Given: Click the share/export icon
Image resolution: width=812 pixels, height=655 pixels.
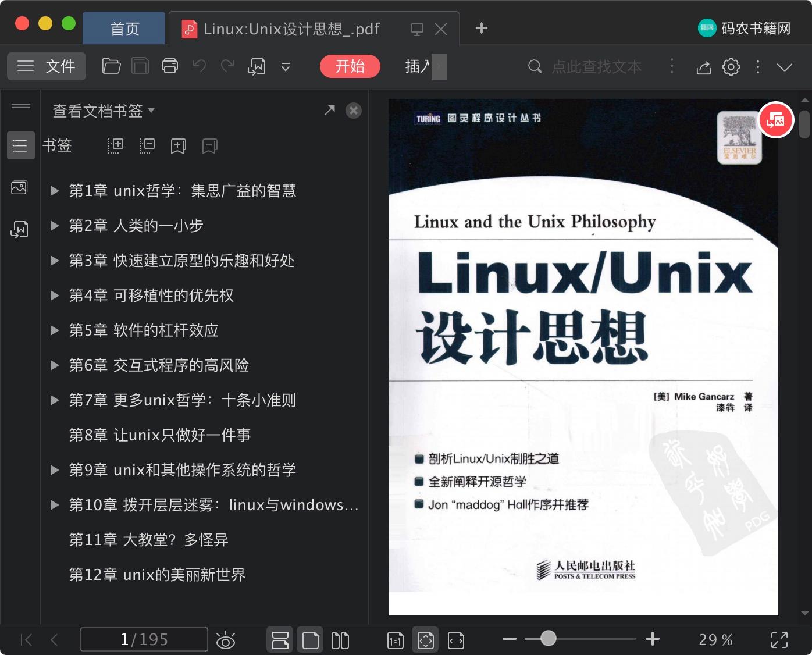Looking at the screenshot, I should [704, 67].
